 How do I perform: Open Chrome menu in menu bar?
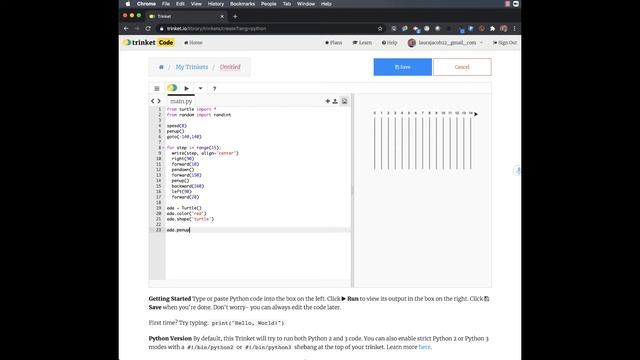[x=146, y=4]
